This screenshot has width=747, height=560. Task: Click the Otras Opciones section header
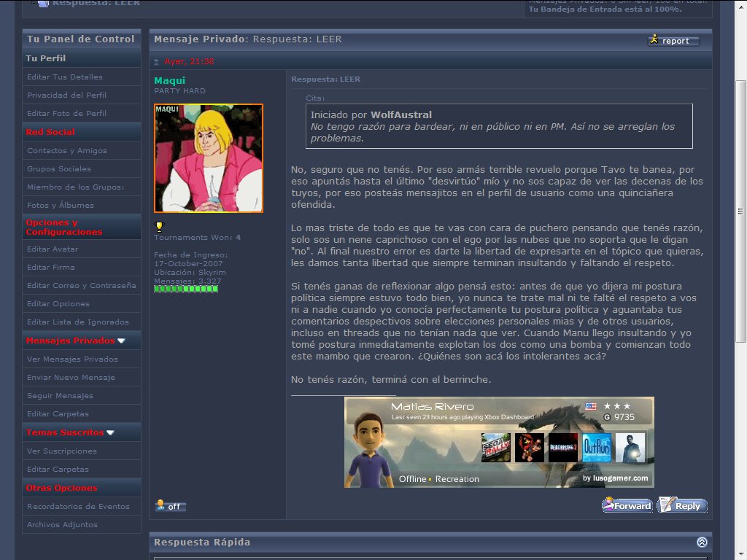tap(82, 488)
